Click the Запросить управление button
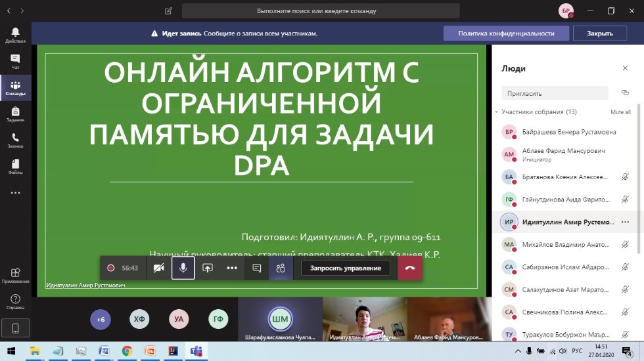The height and width of the screenshot is (361, 644). pos(346,268)
